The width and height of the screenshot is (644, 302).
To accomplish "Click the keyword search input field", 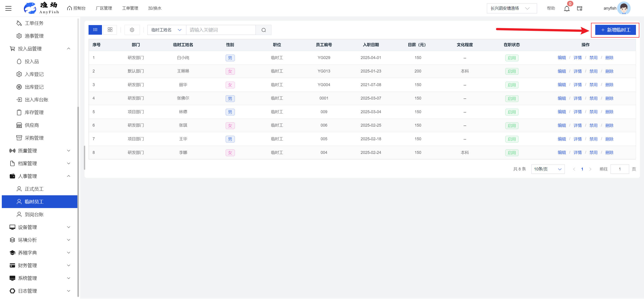I will click(x=220, y=30).
